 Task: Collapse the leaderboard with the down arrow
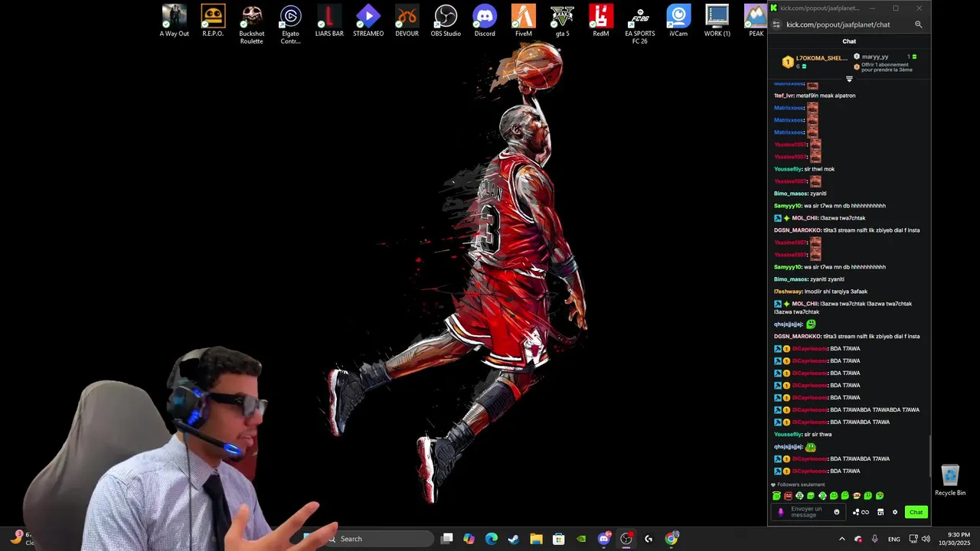849,79
